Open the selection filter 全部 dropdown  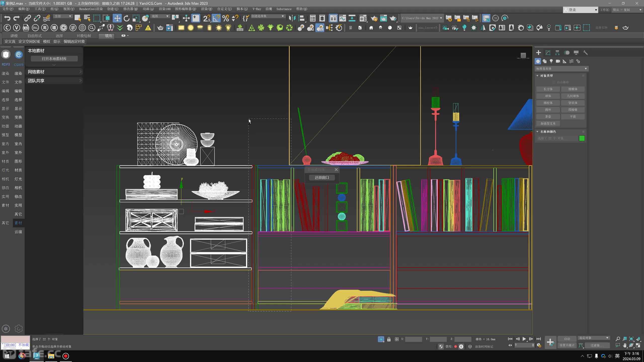(x=63, y=16)
